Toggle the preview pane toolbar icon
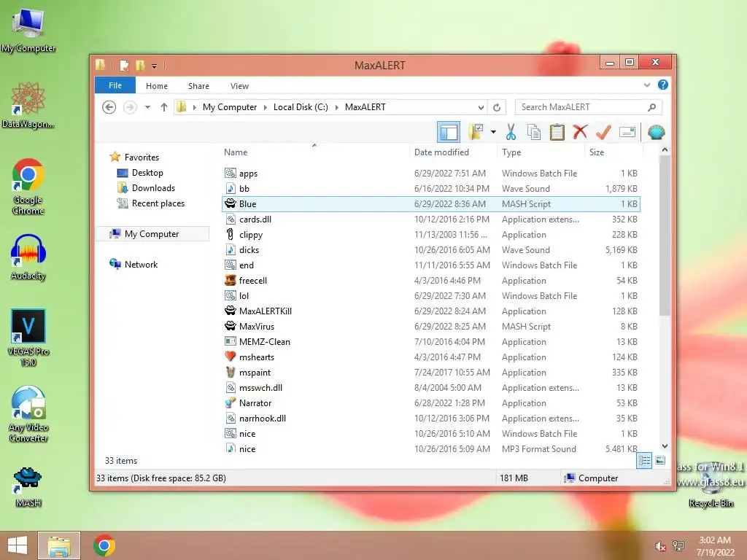This screenshot has height=560, width=747. coord(449,132)
